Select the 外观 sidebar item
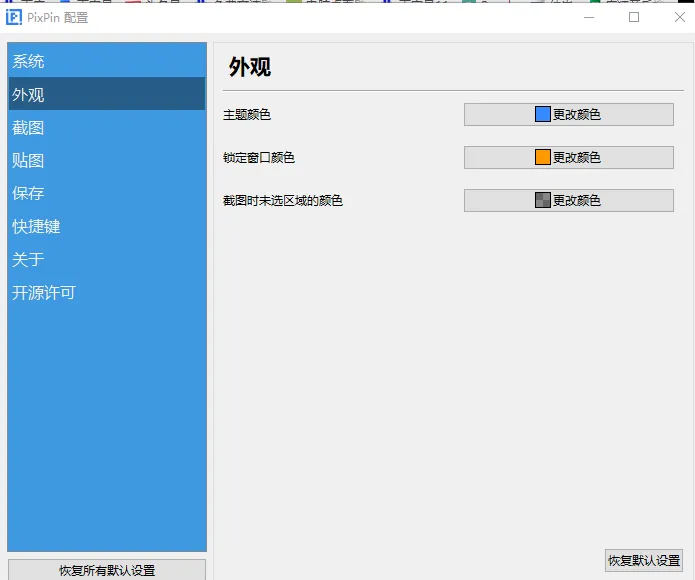 107,94
